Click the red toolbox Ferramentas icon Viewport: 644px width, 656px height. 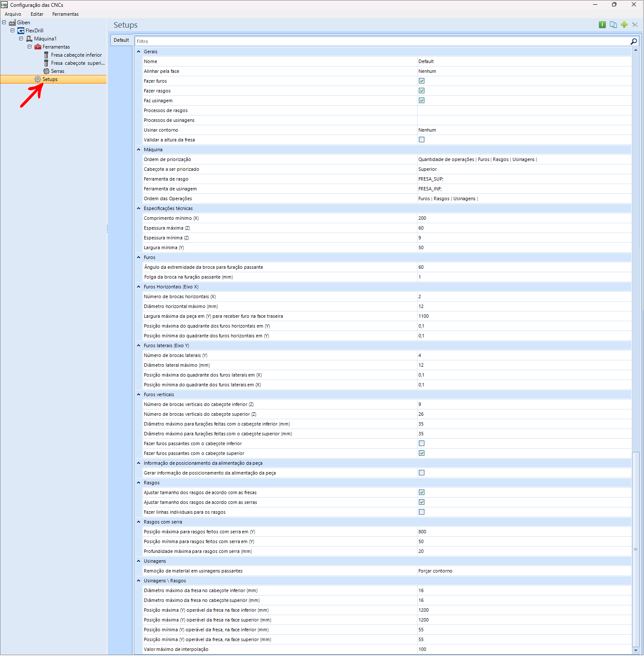pyautogui.click(x=38, y=47)
